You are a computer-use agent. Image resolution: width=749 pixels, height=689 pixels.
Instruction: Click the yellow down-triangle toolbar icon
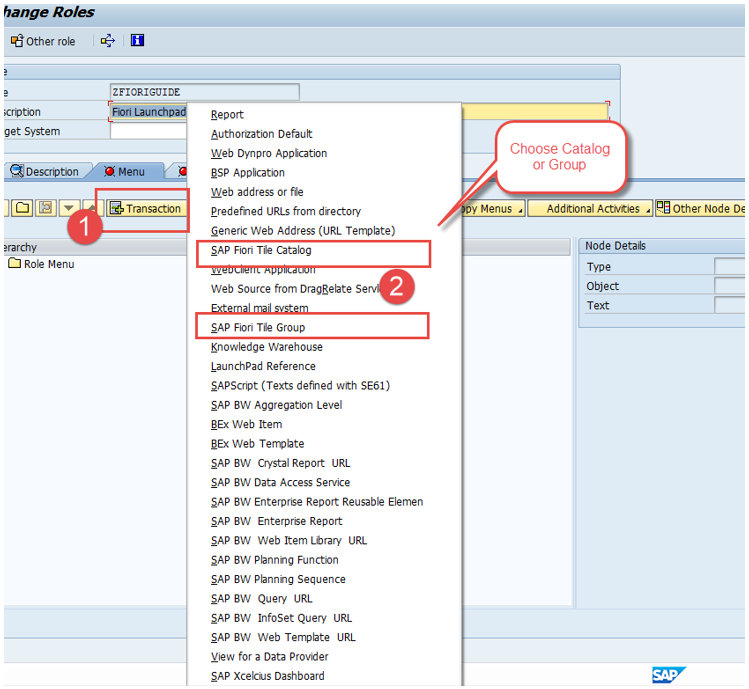tap(69, 208)
